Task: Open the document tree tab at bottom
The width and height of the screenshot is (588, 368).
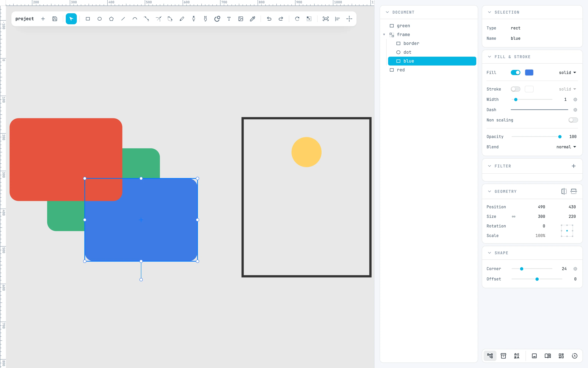Action: tap(490, 356)
